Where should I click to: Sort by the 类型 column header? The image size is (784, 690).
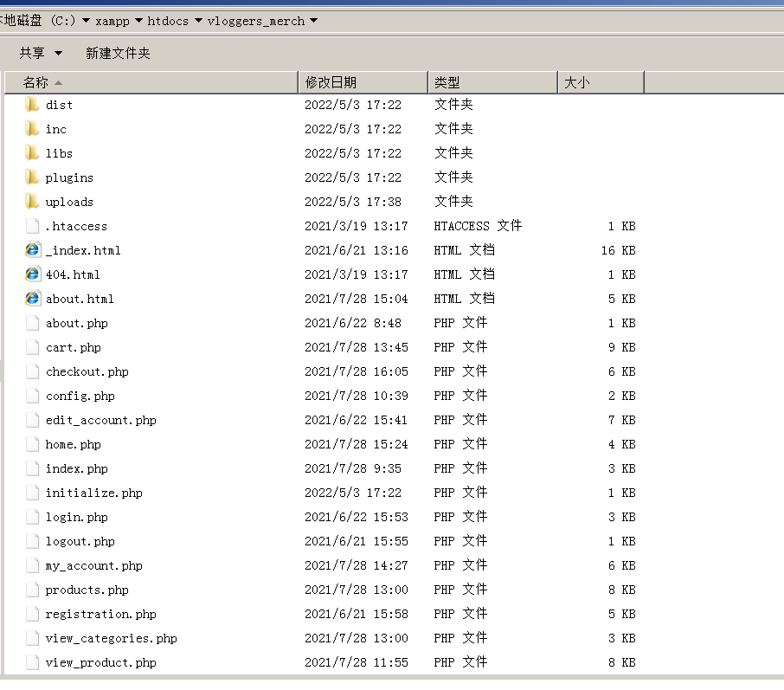tap(492, 82)
